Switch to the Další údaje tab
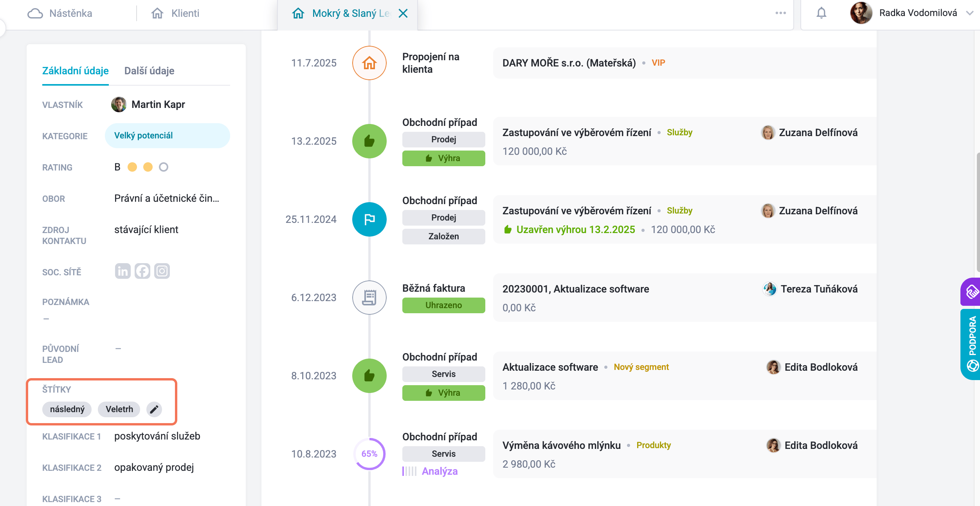Viewport: 980px width, 506px height. coord(149,71)
